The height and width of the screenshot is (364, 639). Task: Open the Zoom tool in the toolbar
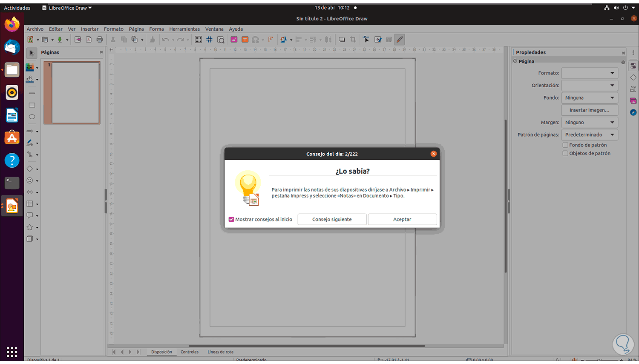click(221, 39)
